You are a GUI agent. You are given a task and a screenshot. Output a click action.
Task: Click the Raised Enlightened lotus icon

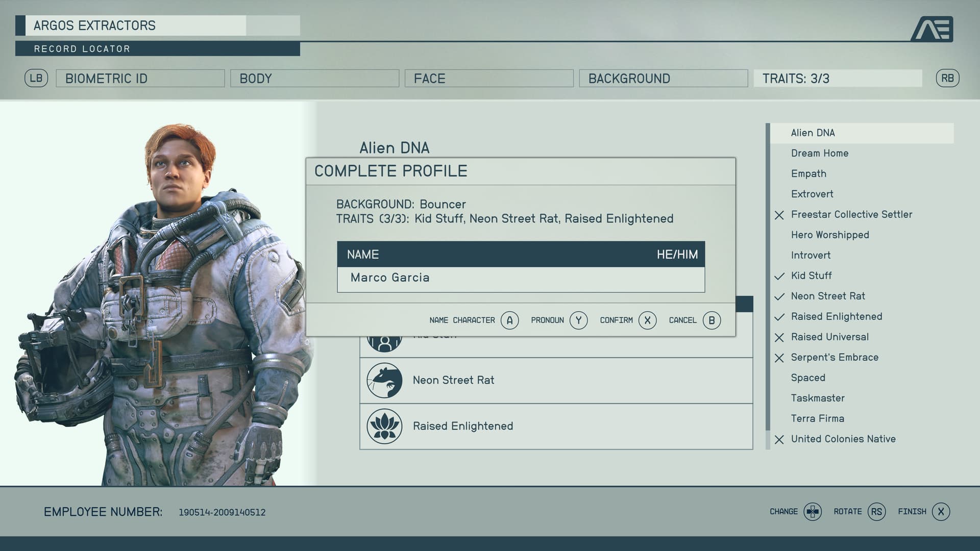[x=384, y=427]
